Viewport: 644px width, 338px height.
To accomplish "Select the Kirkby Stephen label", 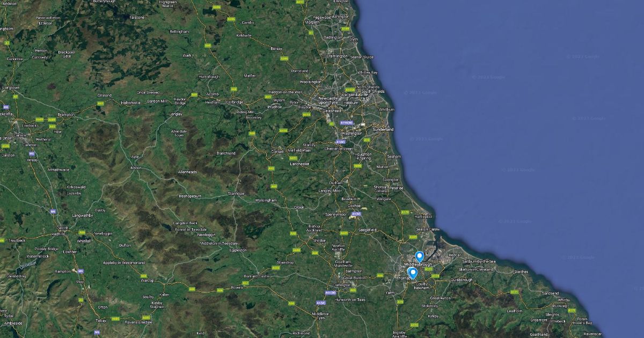I will click(x=157, y=305).
